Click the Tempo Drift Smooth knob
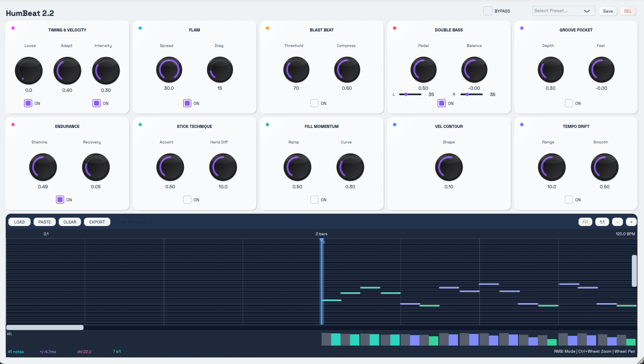 tap(605, 167)
